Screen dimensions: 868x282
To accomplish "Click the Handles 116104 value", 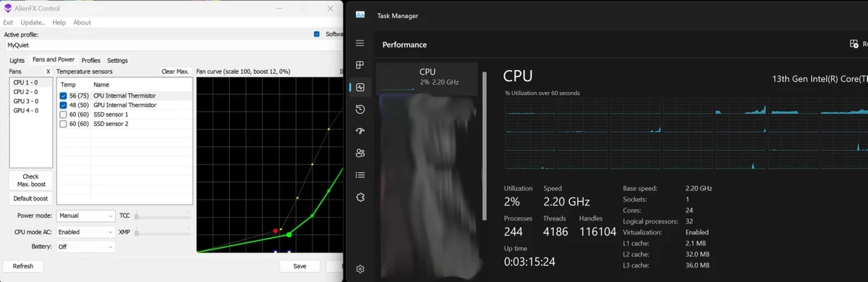I will point(597,231).
